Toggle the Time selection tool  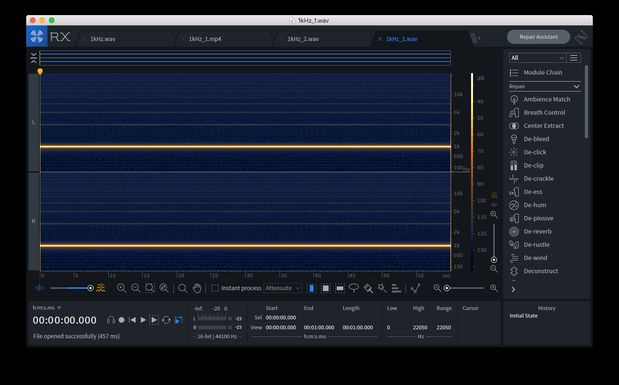point(311,288)
